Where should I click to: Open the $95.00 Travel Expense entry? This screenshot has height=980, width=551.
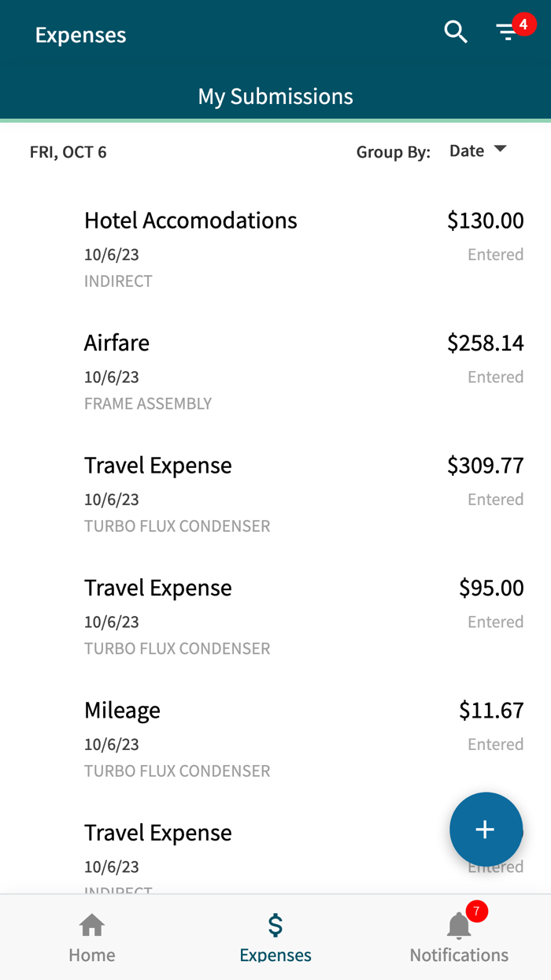[x=157, y=588]
